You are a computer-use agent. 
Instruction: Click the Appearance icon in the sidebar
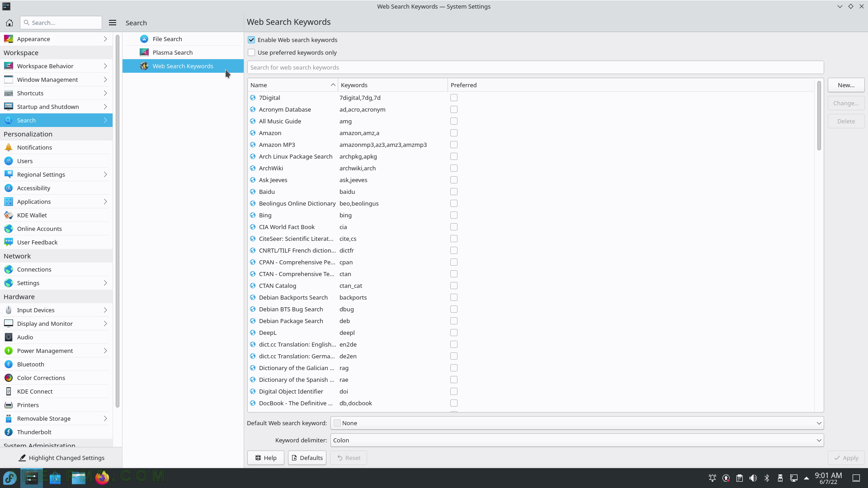[9, 39]
